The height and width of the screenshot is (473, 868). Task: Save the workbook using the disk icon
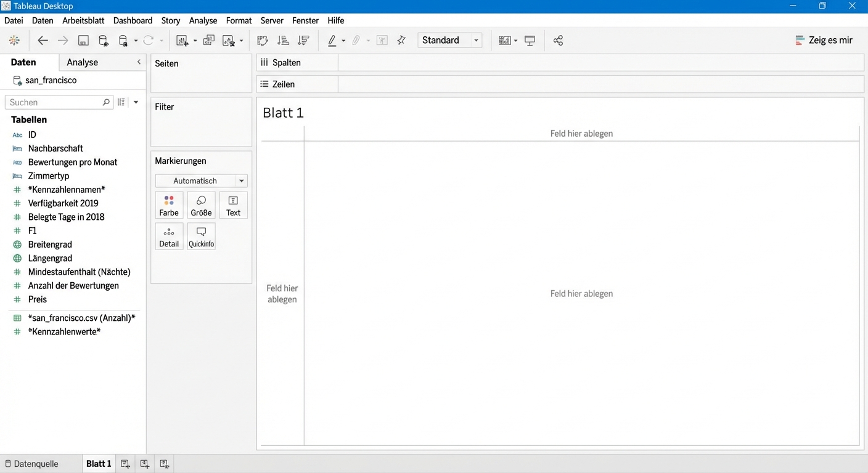click(83, 41)
